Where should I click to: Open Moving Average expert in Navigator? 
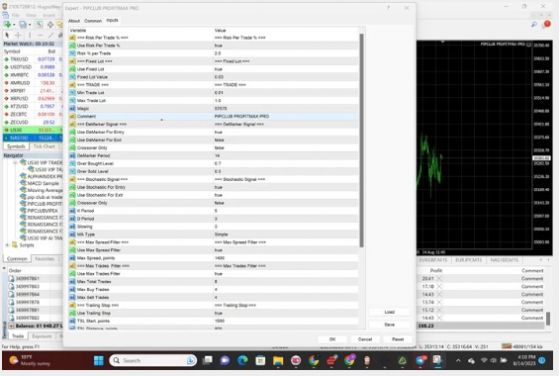41,190
